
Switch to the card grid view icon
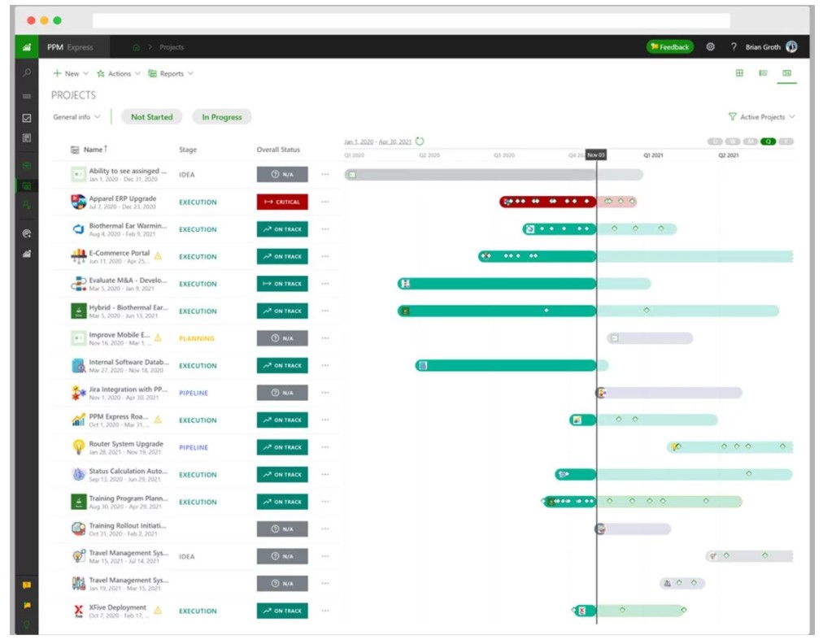click(739, 73)
